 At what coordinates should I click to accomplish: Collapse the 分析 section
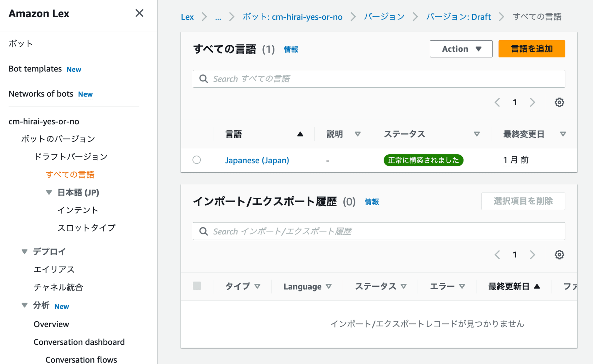click(25, 305)
